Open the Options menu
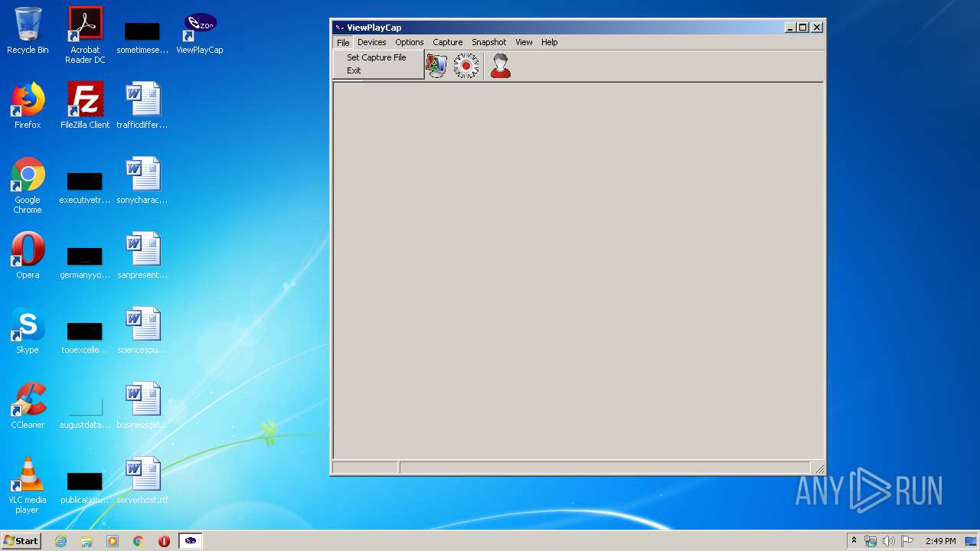This screenshot has width=980, height=551. click(x=410, y=42)
